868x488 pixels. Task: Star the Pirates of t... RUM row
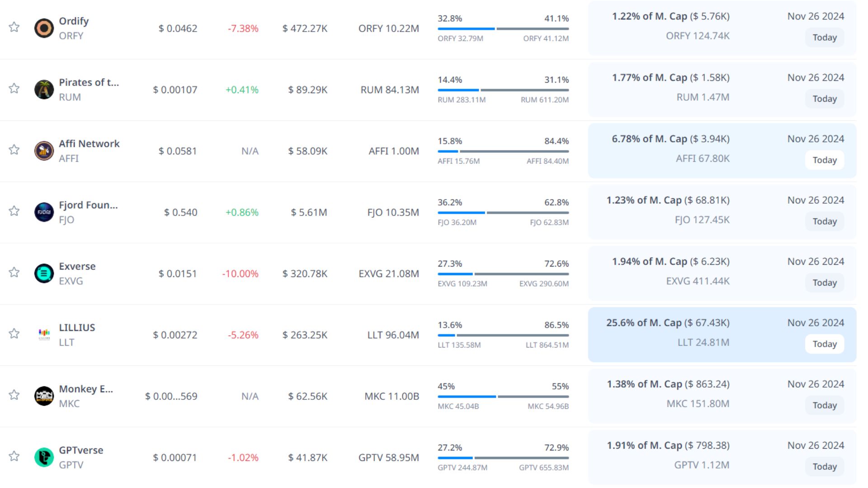point(14,88)
